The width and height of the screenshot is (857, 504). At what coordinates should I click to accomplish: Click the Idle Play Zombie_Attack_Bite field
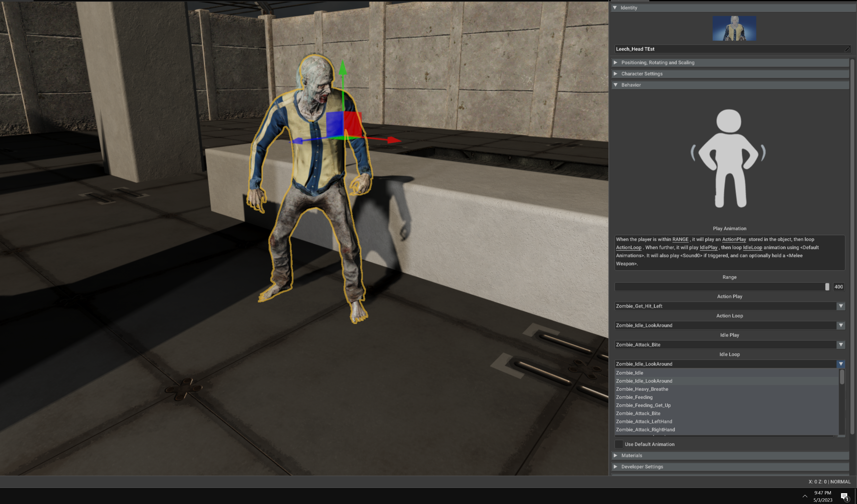tap(726, 345)
